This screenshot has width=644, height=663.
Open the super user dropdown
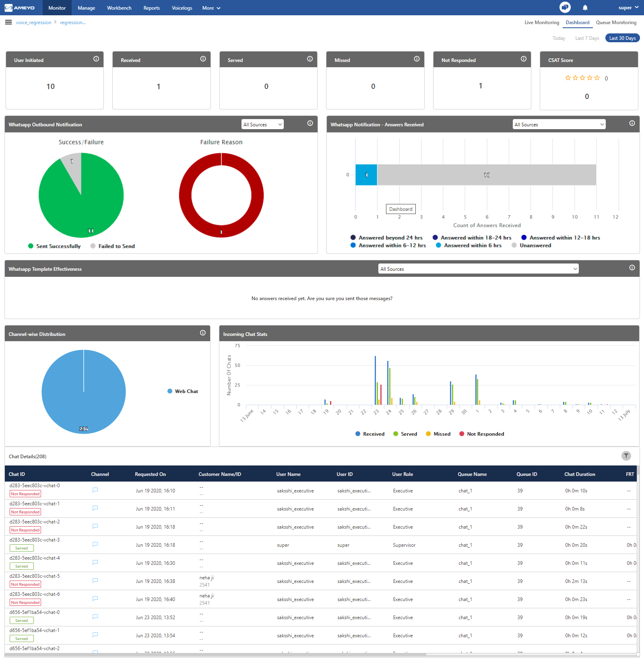pos(628,8)
